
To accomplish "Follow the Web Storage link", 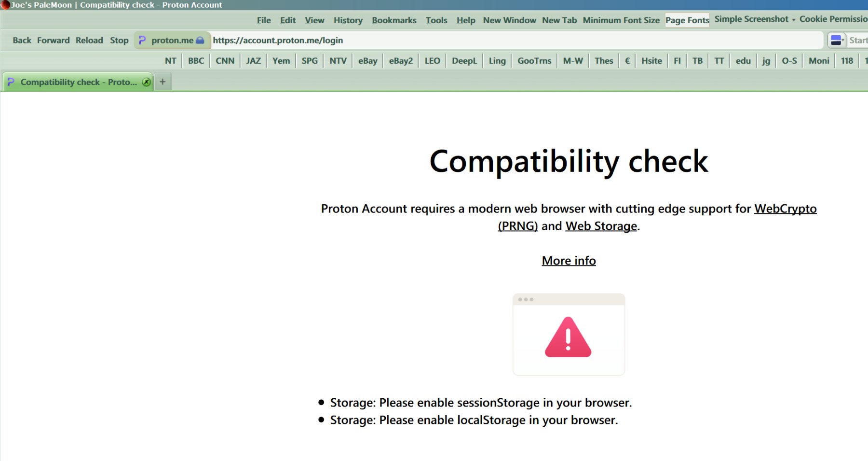I will pos(601,226).
